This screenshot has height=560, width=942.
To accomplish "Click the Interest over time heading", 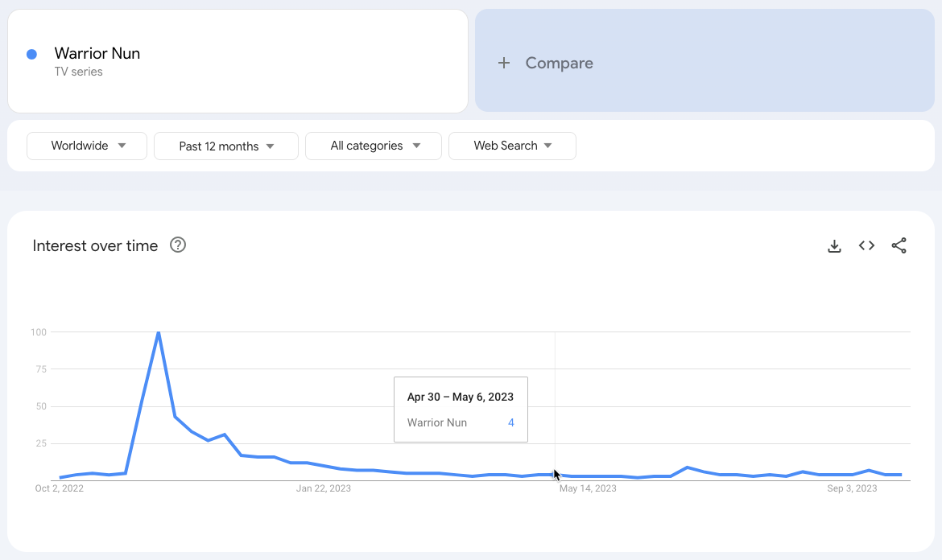I will pos(95,245).
